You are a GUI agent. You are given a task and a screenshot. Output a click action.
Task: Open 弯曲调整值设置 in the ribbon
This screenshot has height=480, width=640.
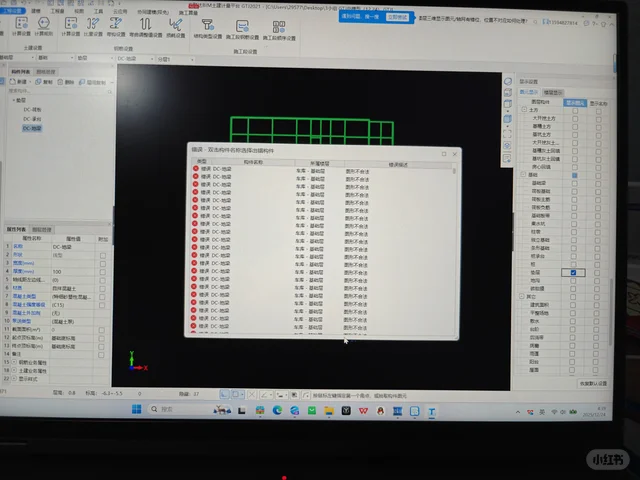(146, 27)
